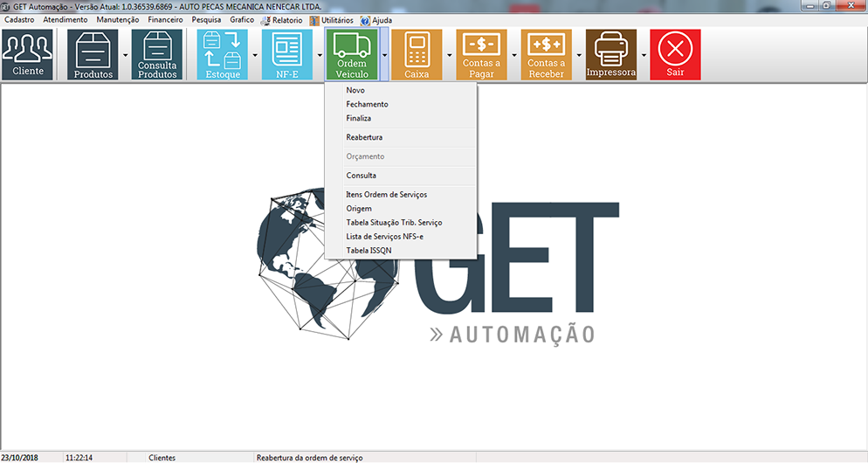Click the Caixa register icon
The width and height of the screenshot is (868, 463).
pyautogui.click(x=417, y=54)
